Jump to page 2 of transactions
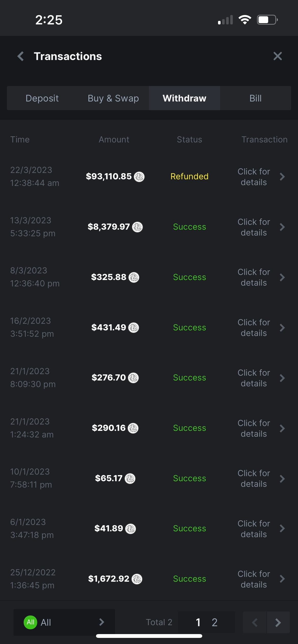 (x=214, y=622)
